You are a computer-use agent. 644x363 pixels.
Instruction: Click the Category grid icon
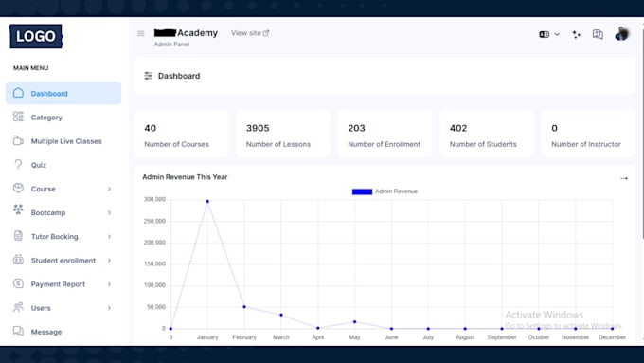coord(18,117)
